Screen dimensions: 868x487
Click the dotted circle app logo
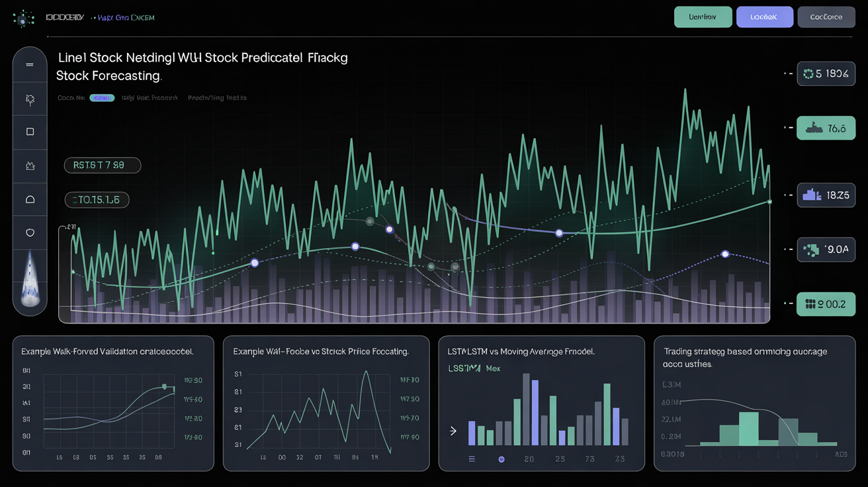tap(24, 19)
